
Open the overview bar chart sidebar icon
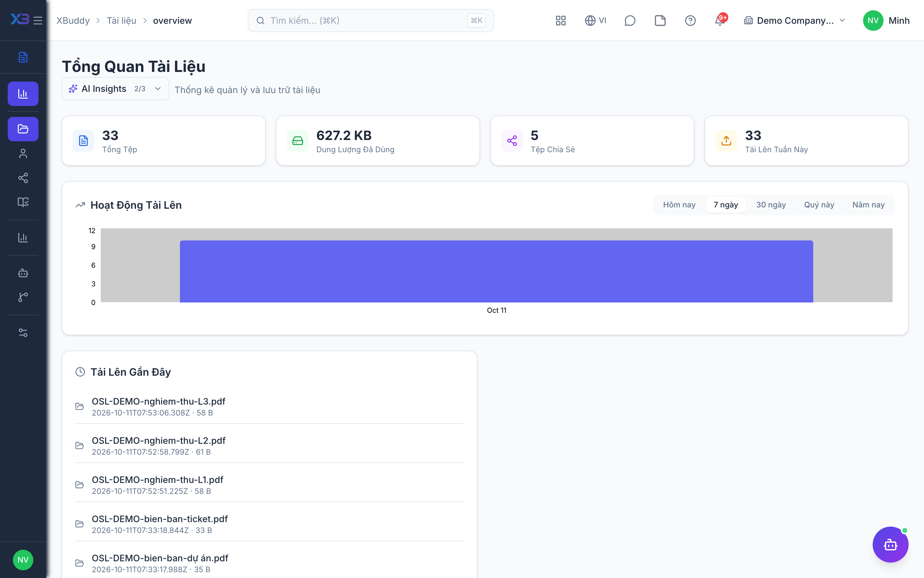point(23,94)
